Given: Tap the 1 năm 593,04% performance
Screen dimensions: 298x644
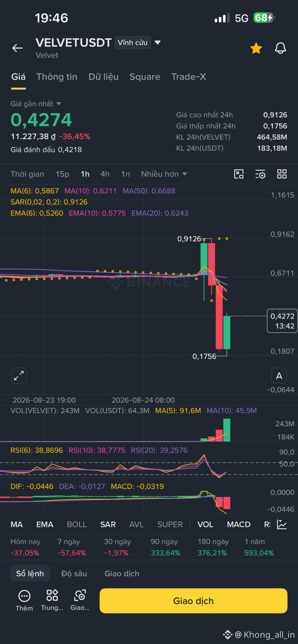Looking at the screenshot, I should coord(259,547).
